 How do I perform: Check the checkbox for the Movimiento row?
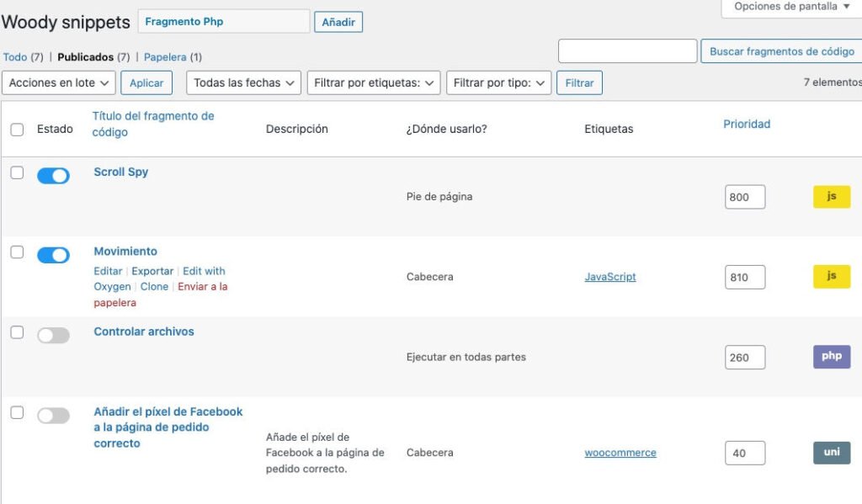(17, 252)
